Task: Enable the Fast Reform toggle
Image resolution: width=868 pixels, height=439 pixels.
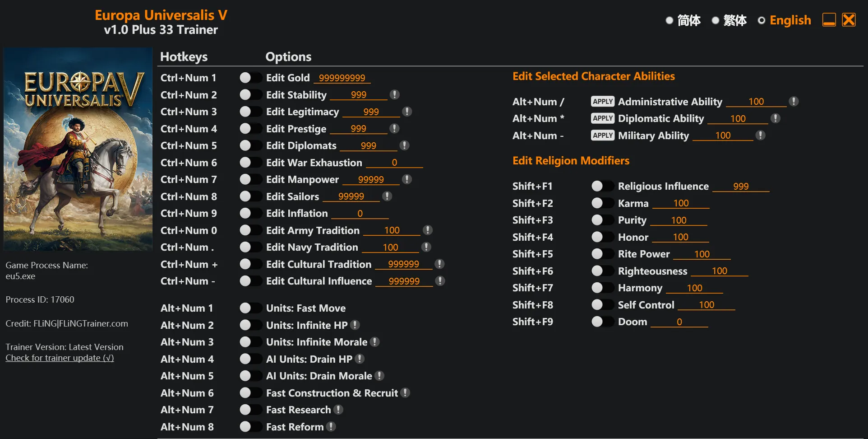Action: tap(250, 427)
